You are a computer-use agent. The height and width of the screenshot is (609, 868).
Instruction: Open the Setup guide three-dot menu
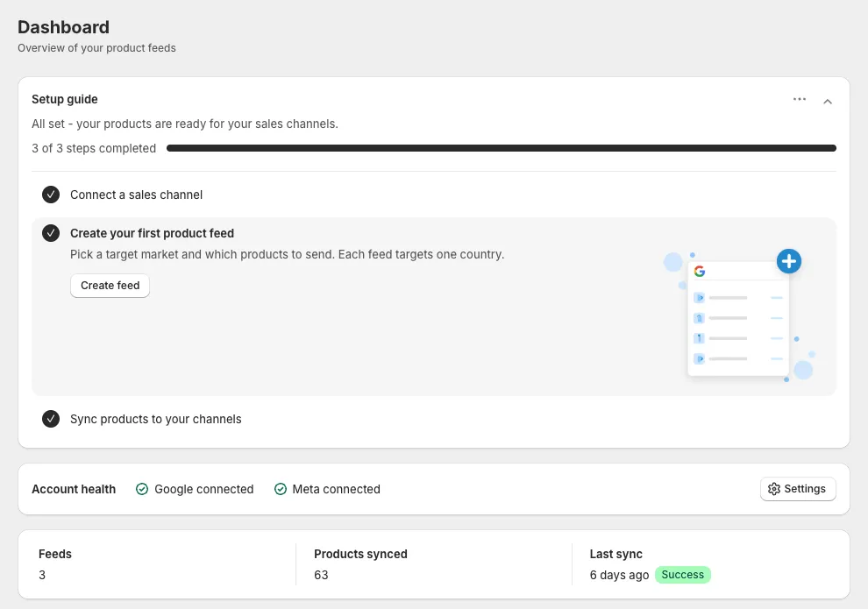tap(799, 100)
